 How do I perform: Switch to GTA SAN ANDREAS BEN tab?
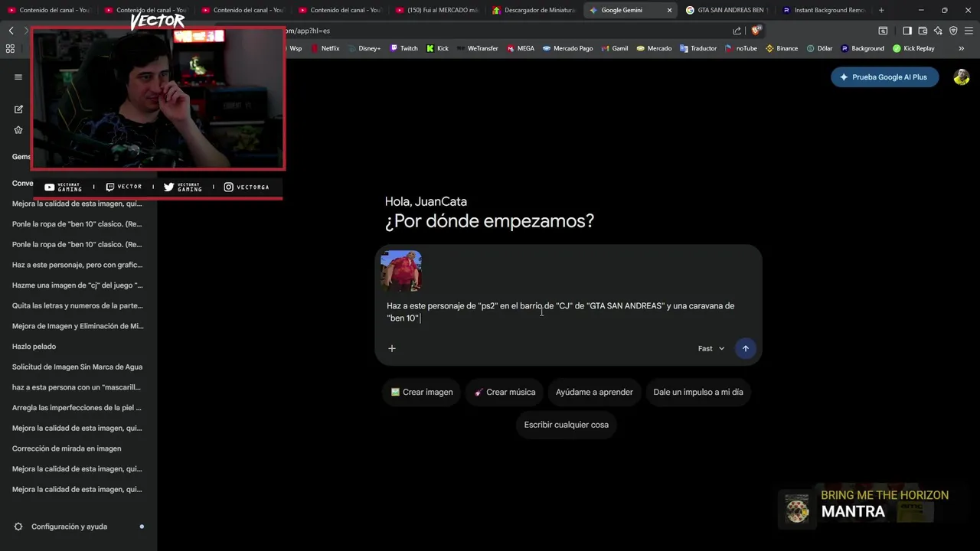pos(727,10)
